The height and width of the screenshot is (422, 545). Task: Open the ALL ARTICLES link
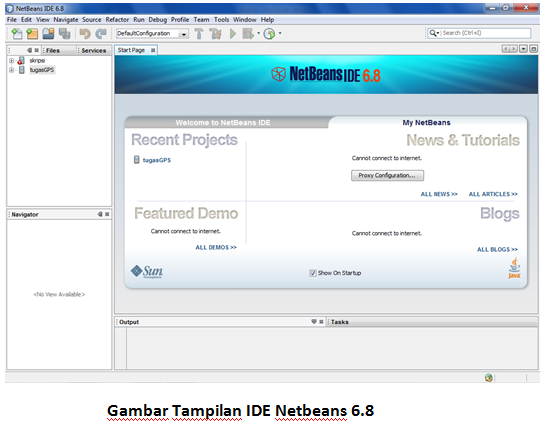(x=493, y=194)
